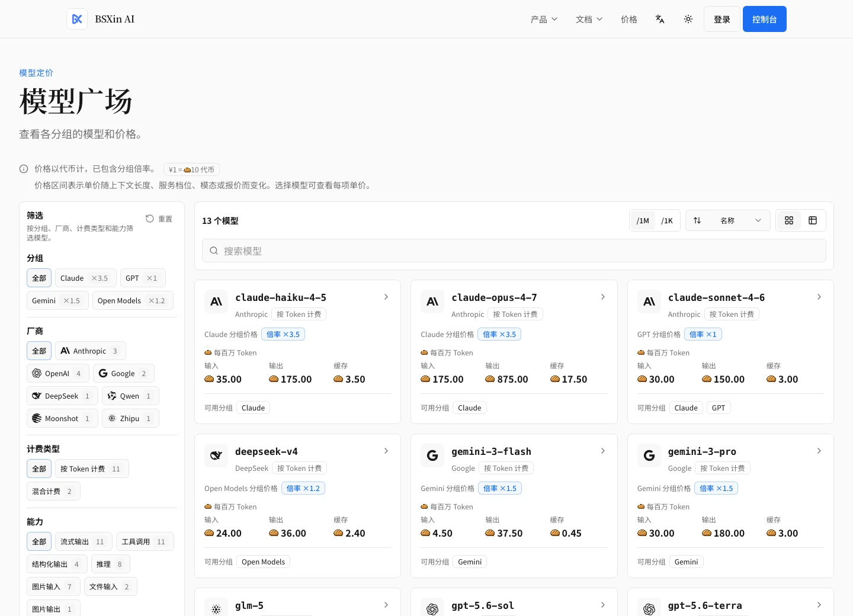This screenshot has width=853, height=616.
Task: Click the Anthropic logo on claude-haiku-4-5 card
Action: coord(216,301)
